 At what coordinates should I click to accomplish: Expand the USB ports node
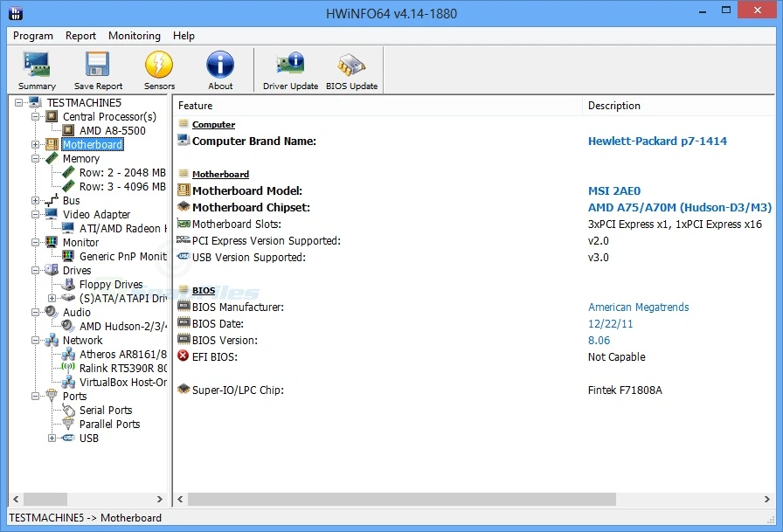pos(52,438)
